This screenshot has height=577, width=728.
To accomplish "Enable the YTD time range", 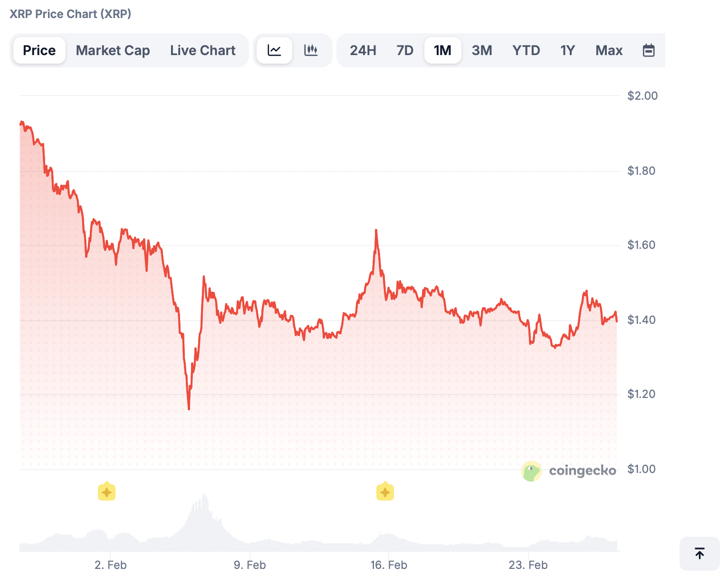I will coord(526,50).
